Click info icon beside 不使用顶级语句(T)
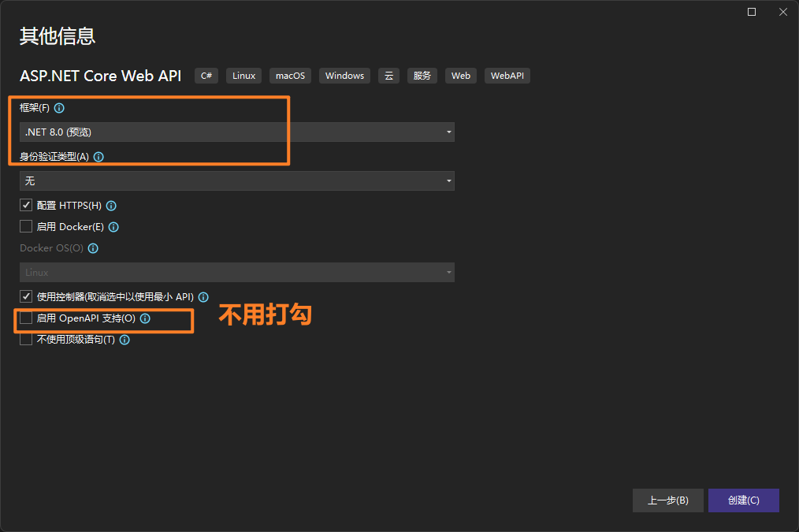This screenshot has height=532, width=799. point(124,340)
